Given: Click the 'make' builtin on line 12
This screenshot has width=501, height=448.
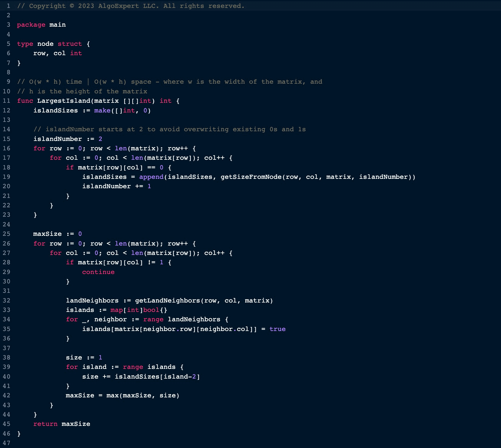Looking at the screenshot, I should coord(102,111).
